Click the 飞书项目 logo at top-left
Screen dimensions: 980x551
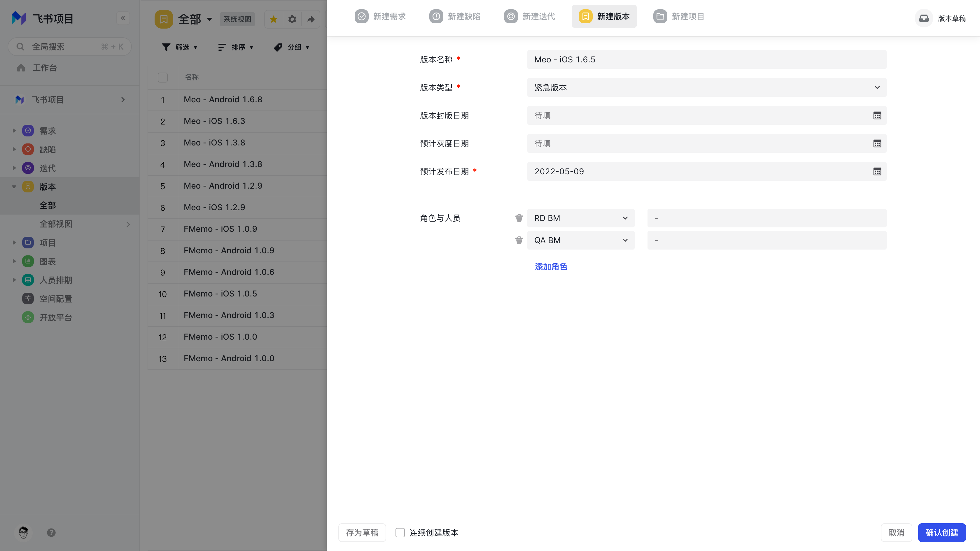coord(19,18)
